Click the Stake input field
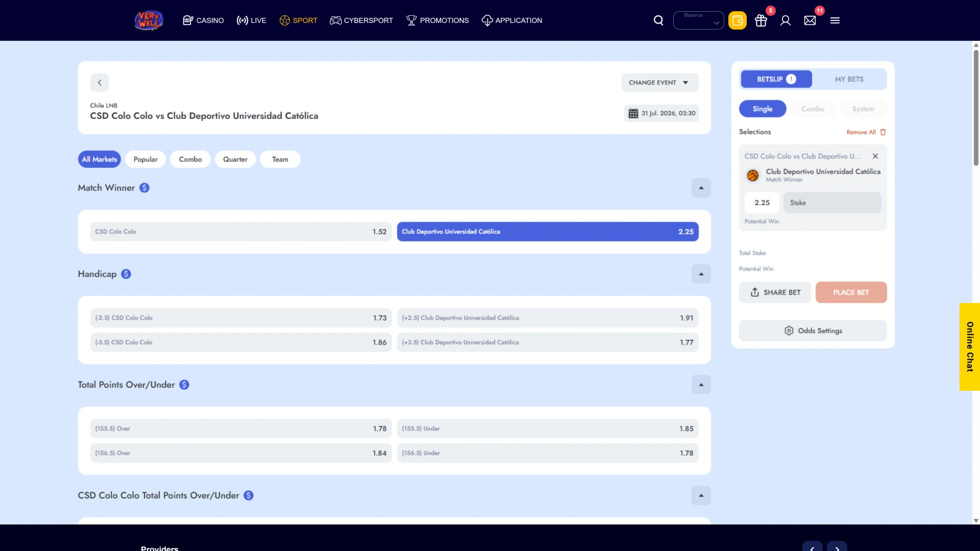The image size is (980, 551). pos(832,203)
